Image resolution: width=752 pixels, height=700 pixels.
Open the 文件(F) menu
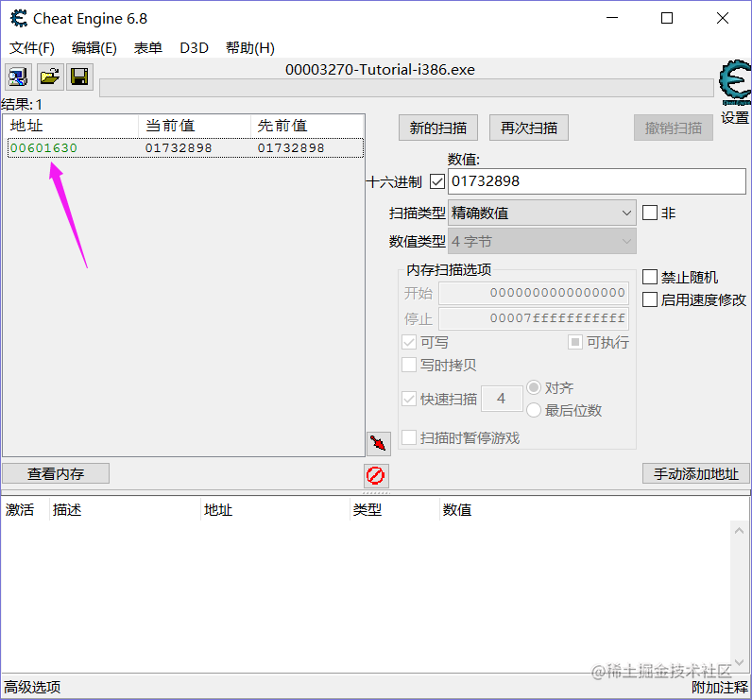click(32, 48)
